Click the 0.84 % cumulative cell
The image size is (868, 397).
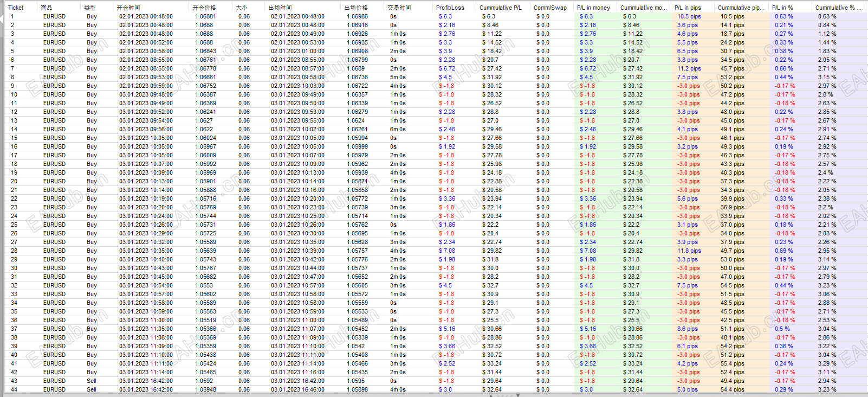point(827,25)
